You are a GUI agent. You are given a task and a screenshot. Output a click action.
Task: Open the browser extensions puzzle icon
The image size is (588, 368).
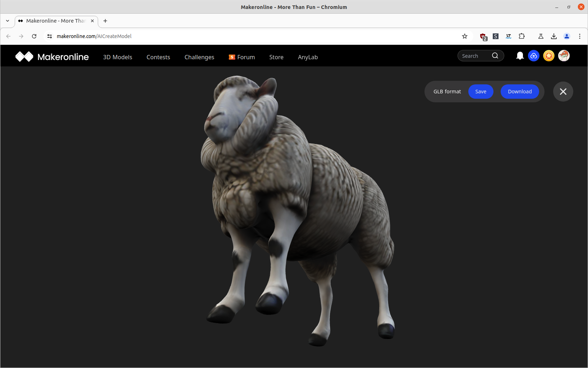tap(522, 36)
